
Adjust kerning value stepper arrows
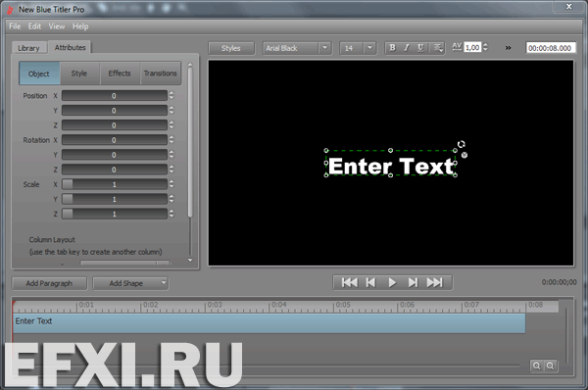click(486, 47)
